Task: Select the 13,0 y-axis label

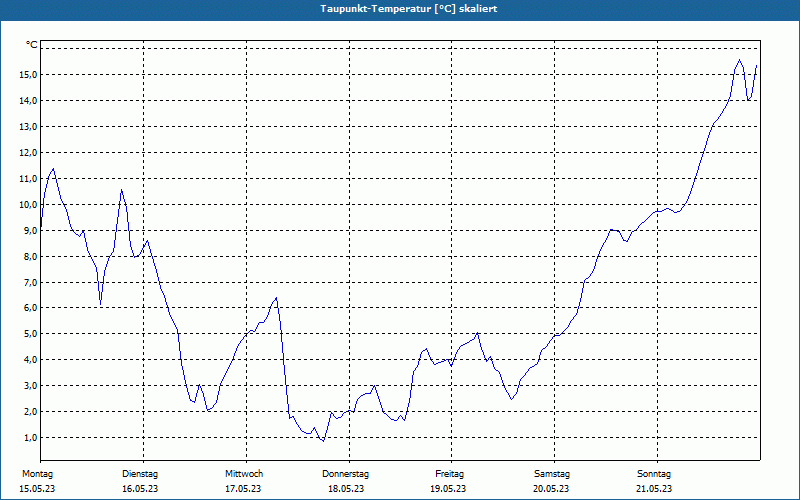Action: click(28, 127)
